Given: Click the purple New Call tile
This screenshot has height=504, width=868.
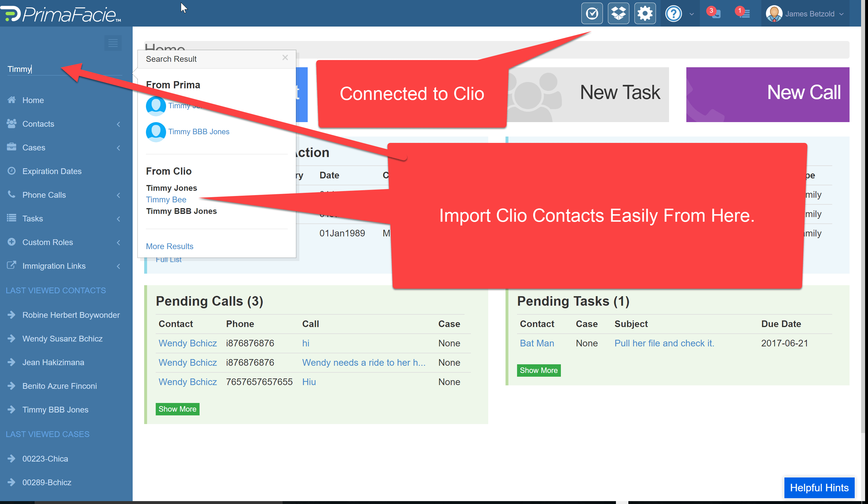Looking at the screenshot, I should (767, 94).
